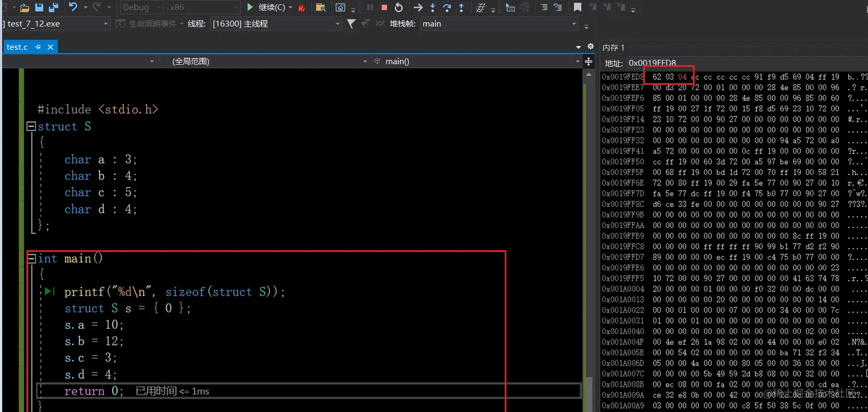Viewport: 868px width, 412px height.
Task: Click the printf sizeof line
Action: 175,292
